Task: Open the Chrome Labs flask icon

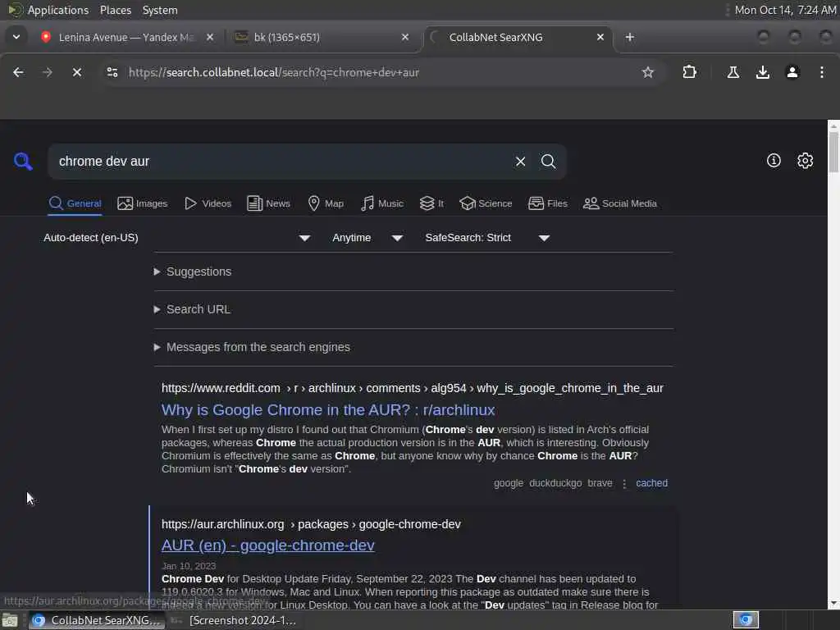Action: tap(733, 72)
